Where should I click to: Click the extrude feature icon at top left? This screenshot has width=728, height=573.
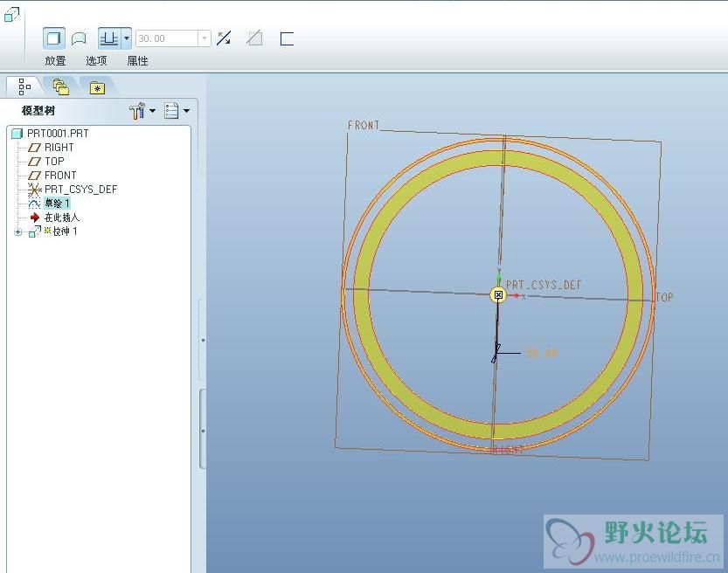[x=11, y=14]
